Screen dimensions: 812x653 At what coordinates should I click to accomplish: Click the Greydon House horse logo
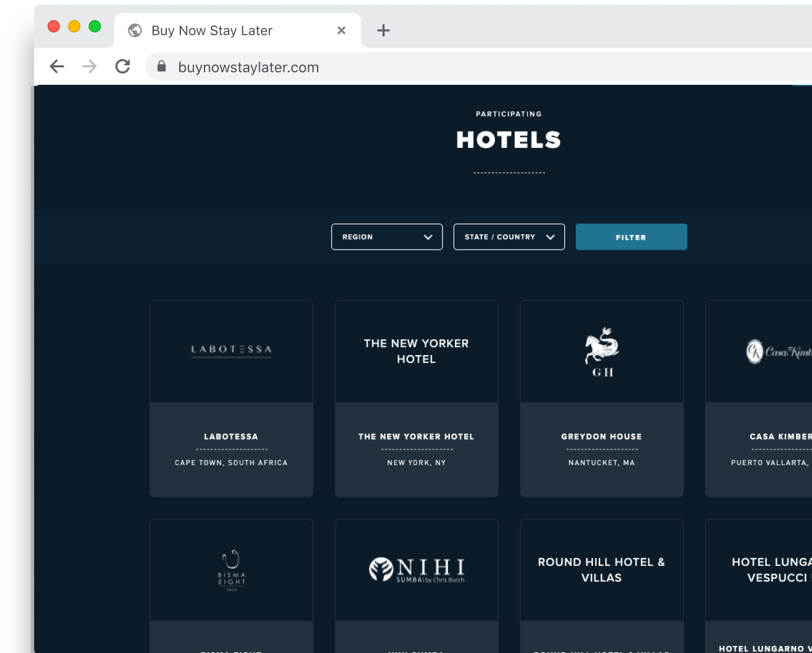602,352
